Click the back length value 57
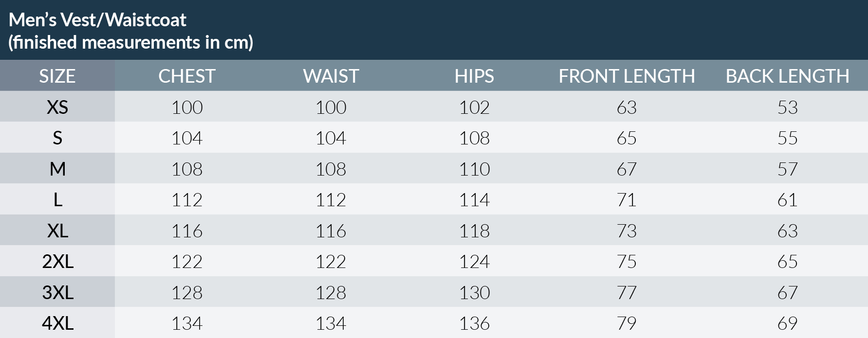The width and height of the screenshot is (868, 338). click(x=787, y=169)
